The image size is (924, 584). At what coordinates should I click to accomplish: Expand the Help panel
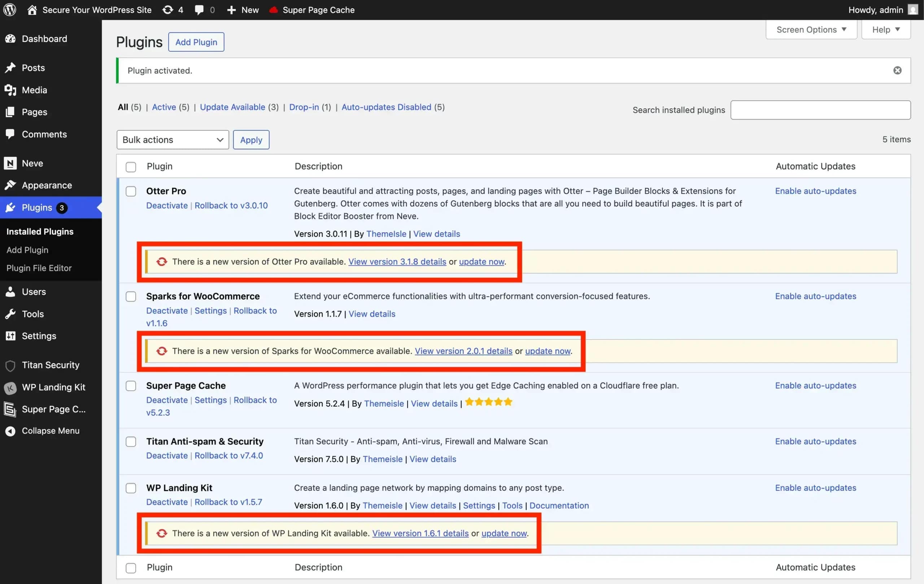point(886,30)
